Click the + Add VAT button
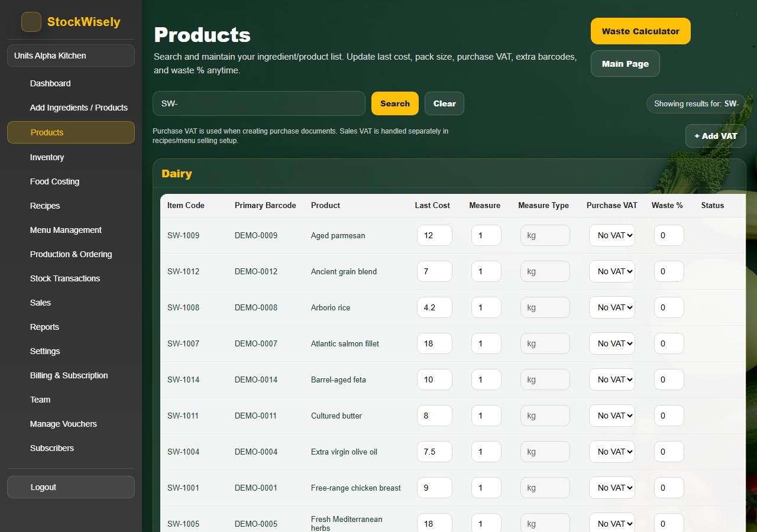Screen dimensions: 757x532 (716, 136)
